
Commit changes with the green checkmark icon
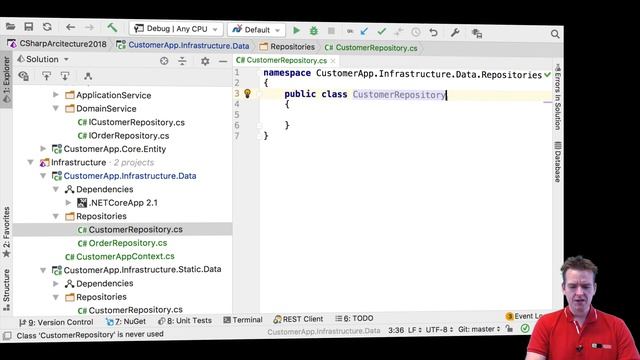pyautogui.click(x=382, y=31)
